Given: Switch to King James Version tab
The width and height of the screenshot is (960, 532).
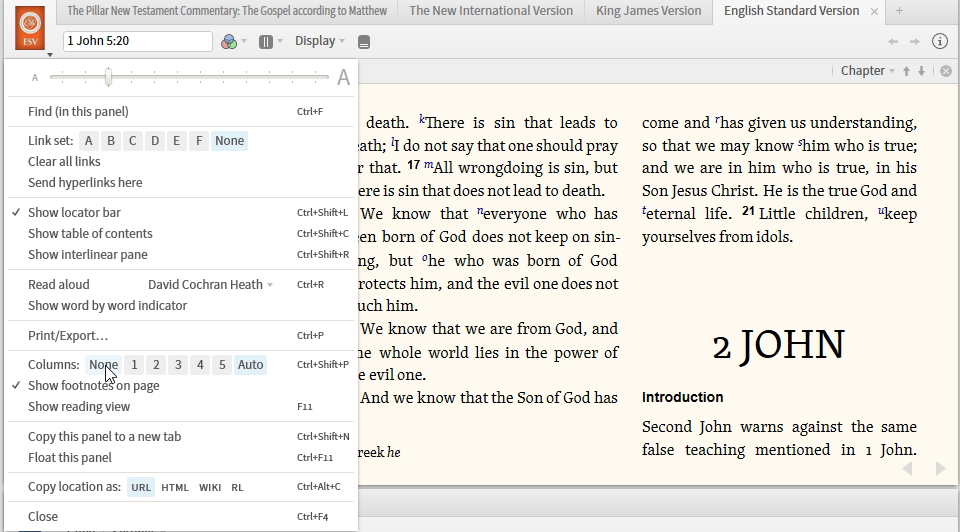Looking at the screenshot, I should [648, 11].
